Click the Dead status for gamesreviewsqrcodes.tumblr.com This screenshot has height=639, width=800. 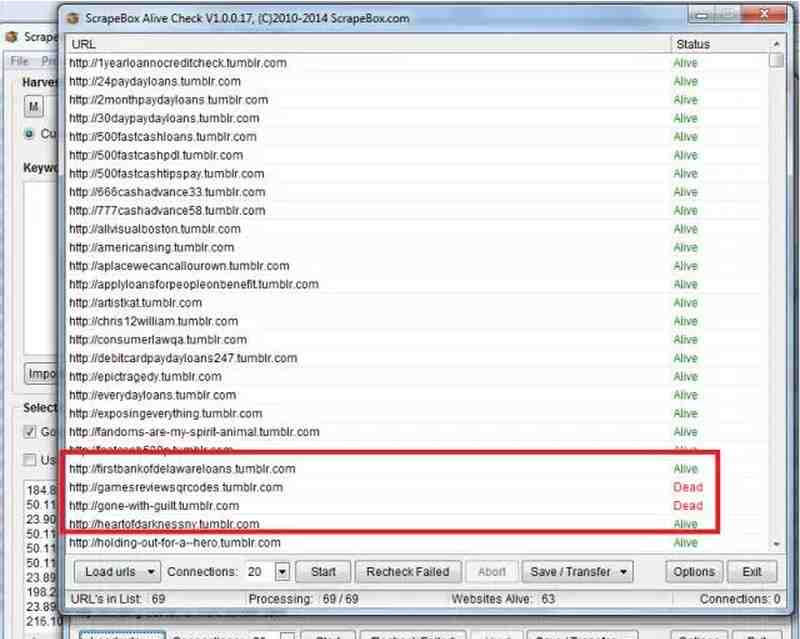pos(688,487)
